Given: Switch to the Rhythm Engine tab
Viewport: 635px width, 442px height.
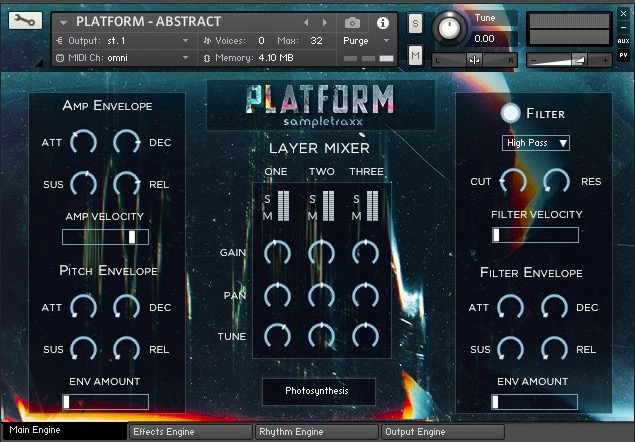Looking at the screenshot, I should pyautogui.click(x=316, y=432).
